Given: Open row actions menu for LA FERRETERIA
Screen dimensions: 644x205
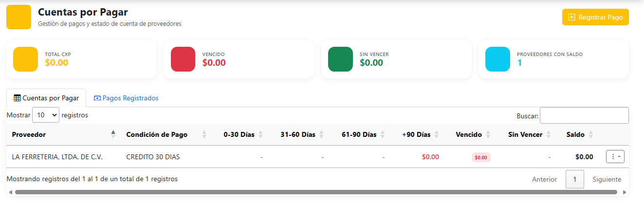Looking at the screenshot, I should pyautogui.click(x=615, y=156).
